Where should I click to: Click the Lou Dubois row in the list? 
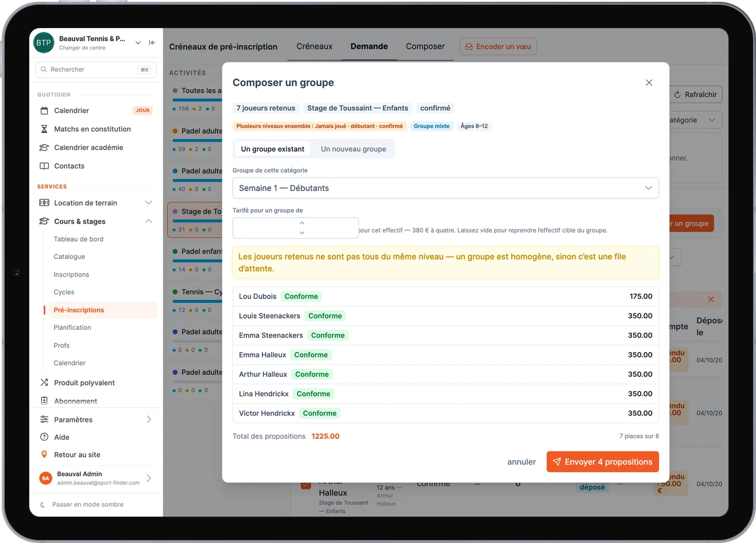[446, 296]
